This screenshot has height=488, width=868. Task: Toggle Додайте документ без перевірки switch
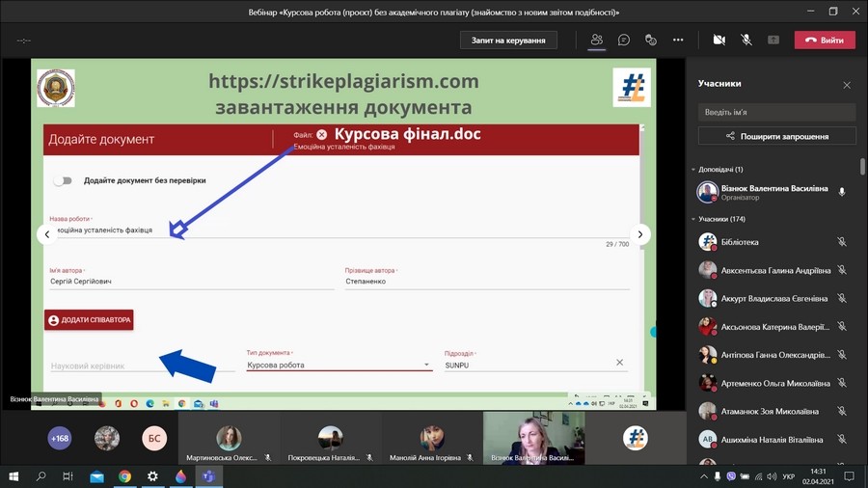pyautogui.click(x=63, y=180)
